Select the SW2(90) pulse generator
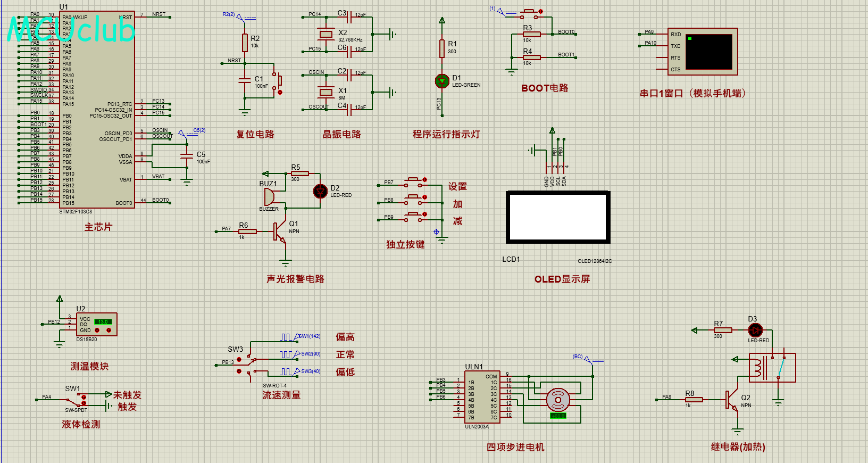Image resolution: width=868 pixels, height=463 pixels. pyautogui.click(x=301, y=354)
